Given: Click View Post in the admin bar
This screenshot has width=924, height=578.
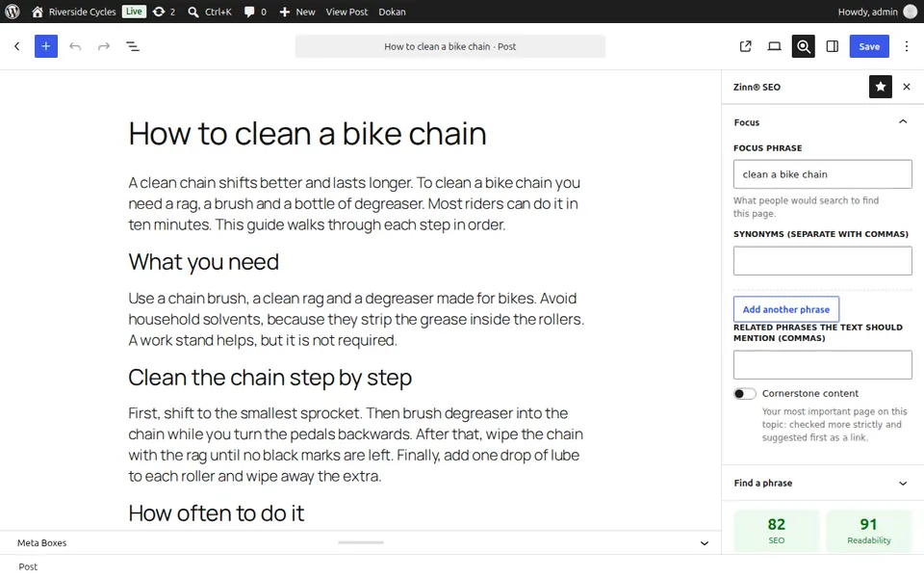Looking at the screenshot, I should click(346, 12).
